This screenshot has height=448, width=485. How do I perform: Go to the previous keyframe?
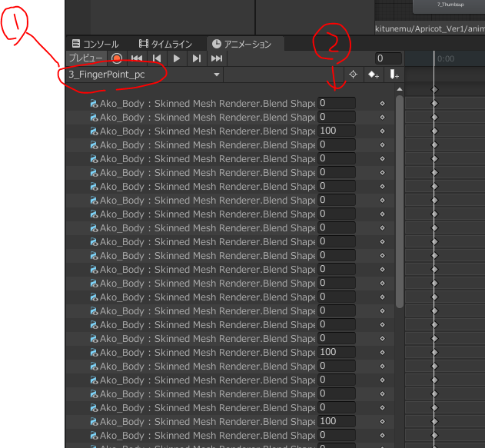point(157,58)
